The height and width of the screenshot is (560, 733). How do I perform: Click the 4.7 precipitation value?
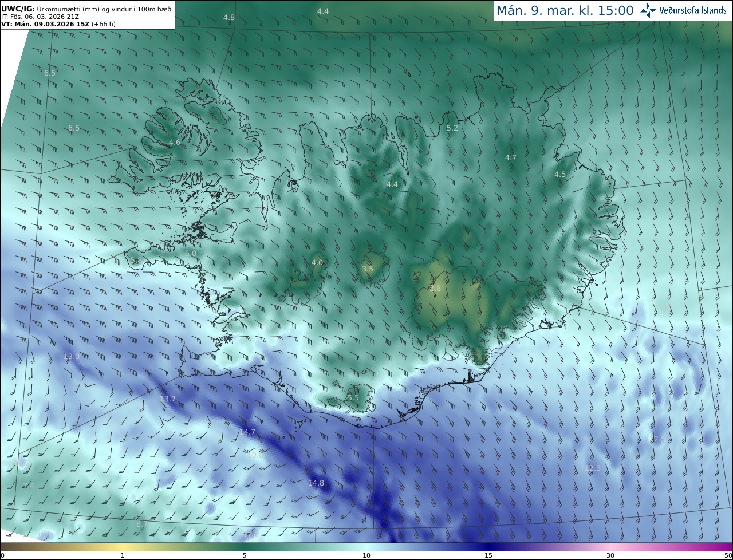(511, 157)
